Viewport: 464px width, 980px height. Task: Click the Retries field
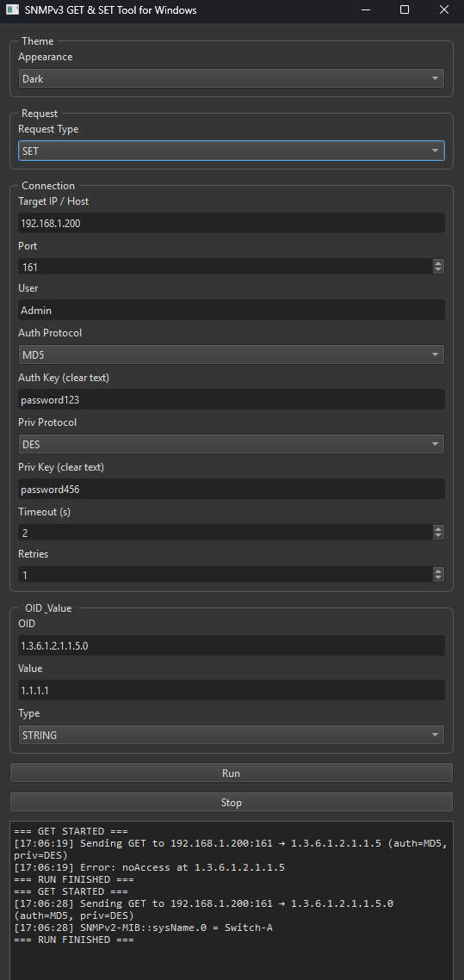(x=226, y=575)
